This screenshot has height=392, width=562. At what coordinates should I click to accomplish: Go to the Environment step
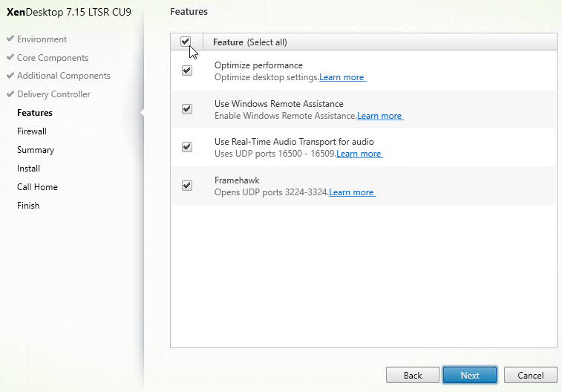tap(42, 39)
